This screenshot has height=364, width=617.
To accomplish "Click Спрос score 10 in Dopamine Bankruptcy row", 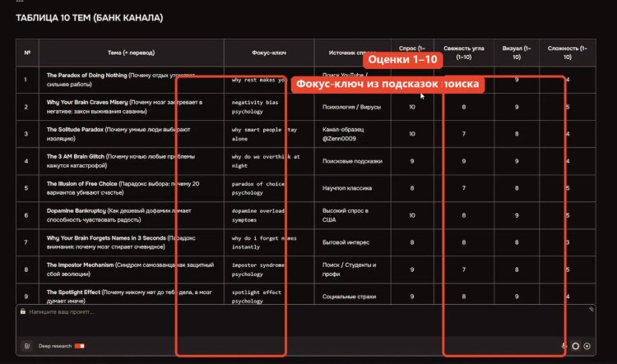I will [x=412, y=215].
